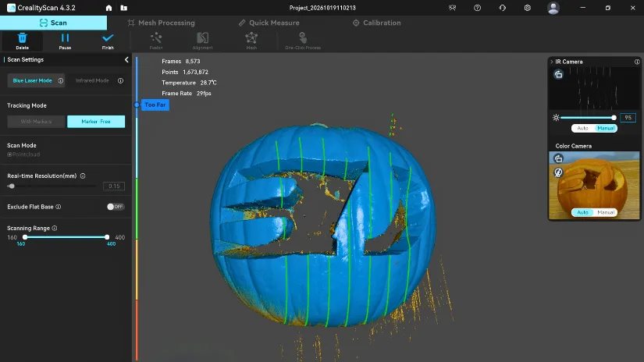Click the Alignment tool icon
The width and height of the screenshot is (644, 362).
(202, 38)
